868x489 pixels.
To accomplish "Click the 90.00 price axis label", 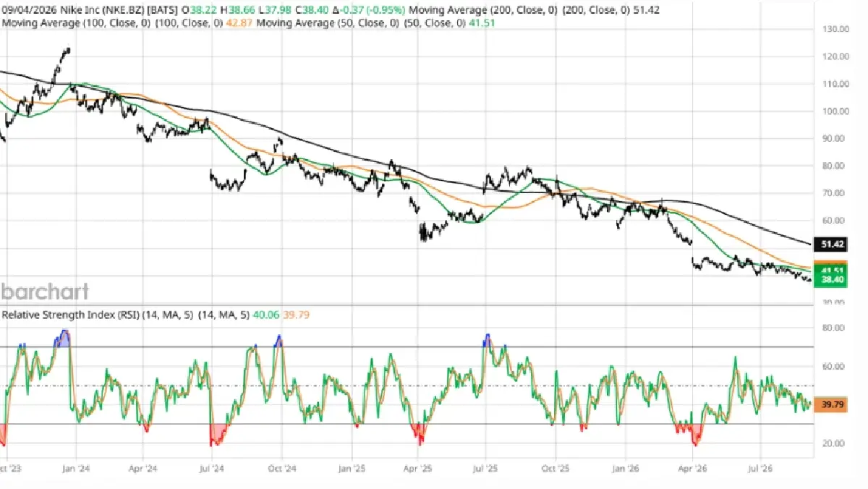I will [x=835, y=139].
